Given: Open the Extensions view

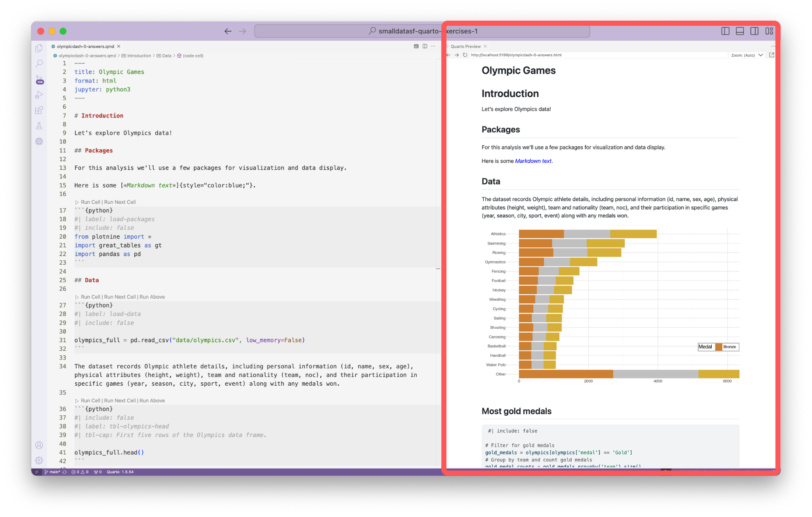Looking at the screenshot, I should (x=39, y=110).
